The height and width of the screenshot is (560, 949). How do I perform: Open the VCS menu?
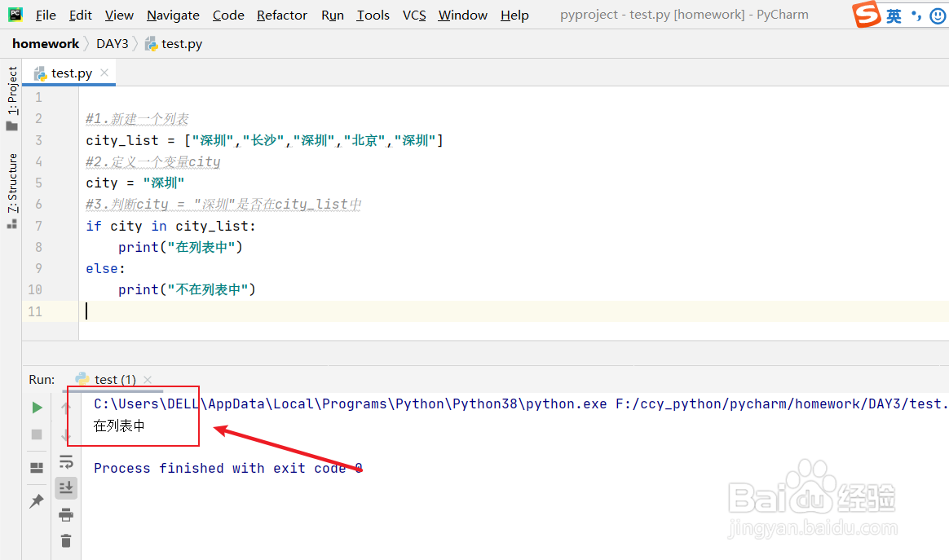[x=415, y=15]
